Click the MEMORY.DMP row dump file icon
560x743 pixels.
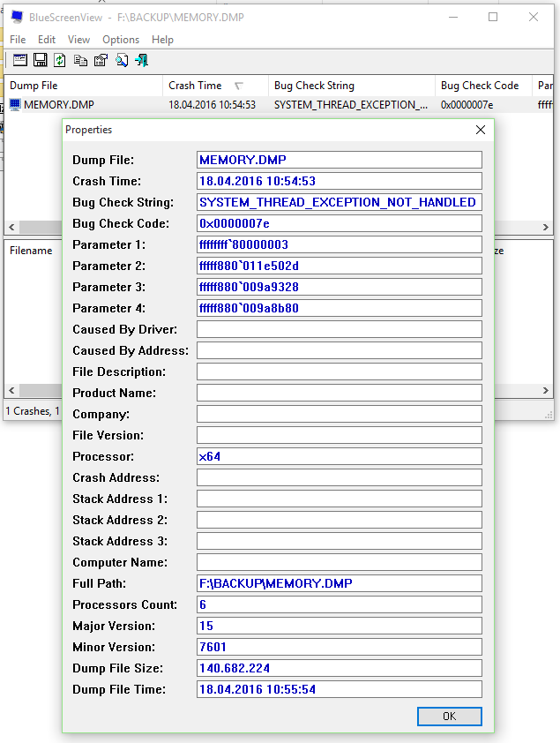pos(15,104)
